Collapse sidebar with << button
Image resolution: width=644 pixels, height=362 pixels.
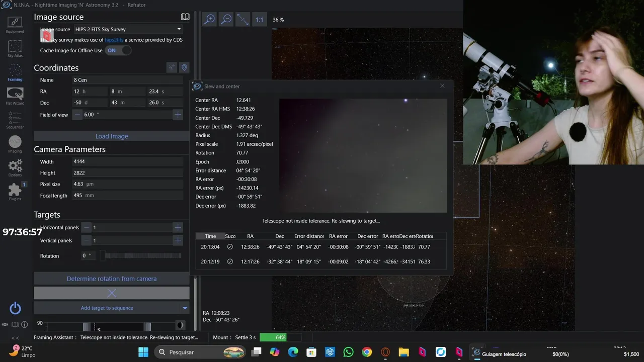point(15,338)
